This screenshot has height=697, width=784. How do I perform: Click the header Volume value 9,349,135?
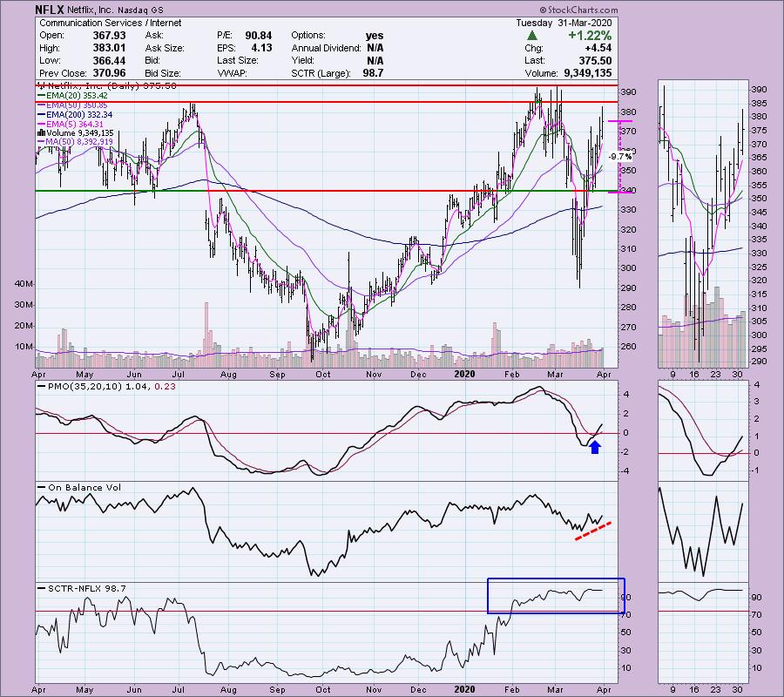[x=587, y=73]
